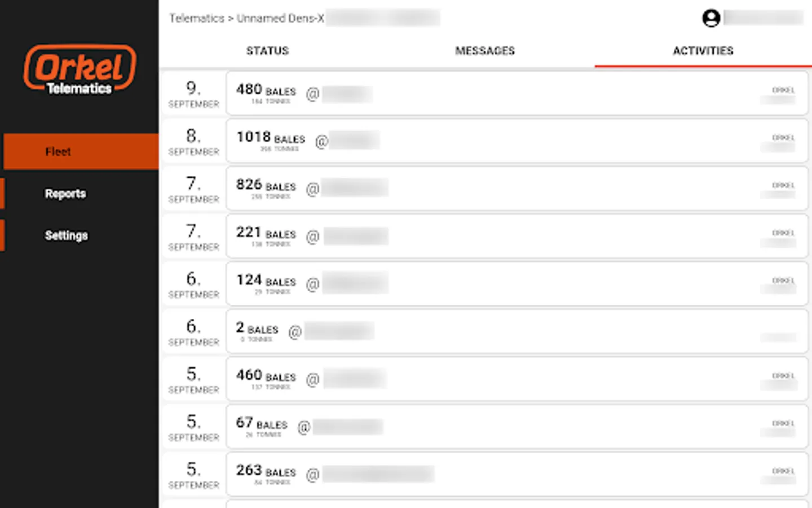Click the @ icon beside 2 bales entry
Screen dimensions: 812x508
294,332
